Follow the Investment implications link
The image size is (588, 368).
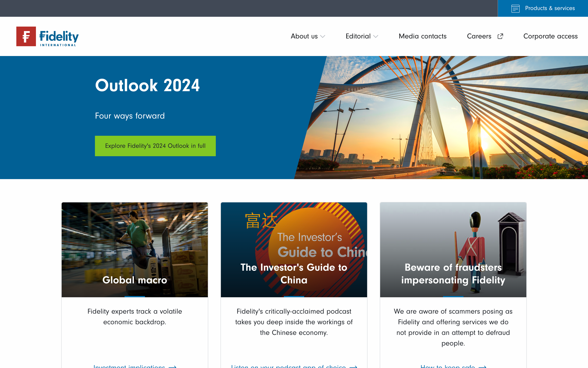[135, 366]
